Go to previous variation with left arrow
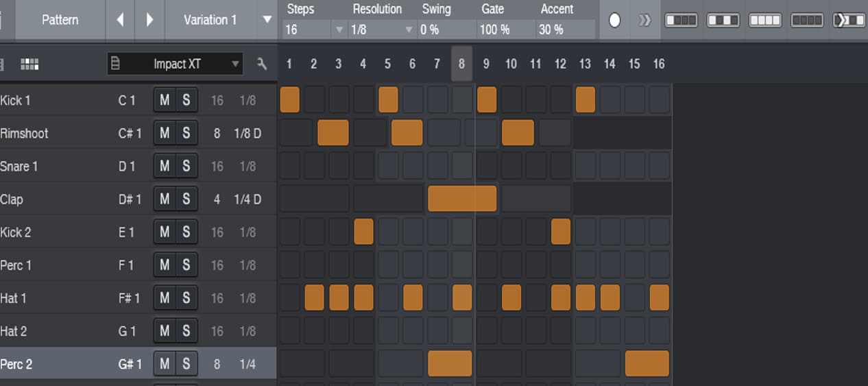The width and height of the screenshot is (868, 386). (120, 20)
